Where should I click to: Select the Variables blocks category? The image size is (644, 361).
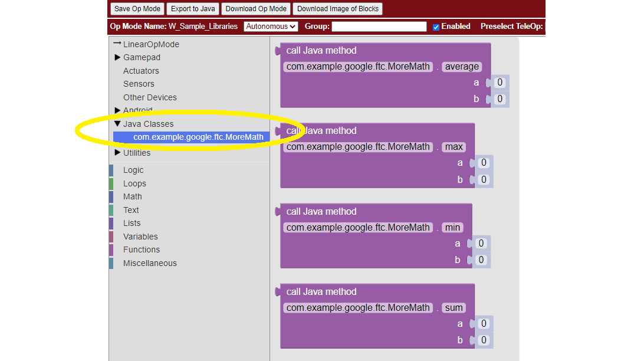(140, 237)
